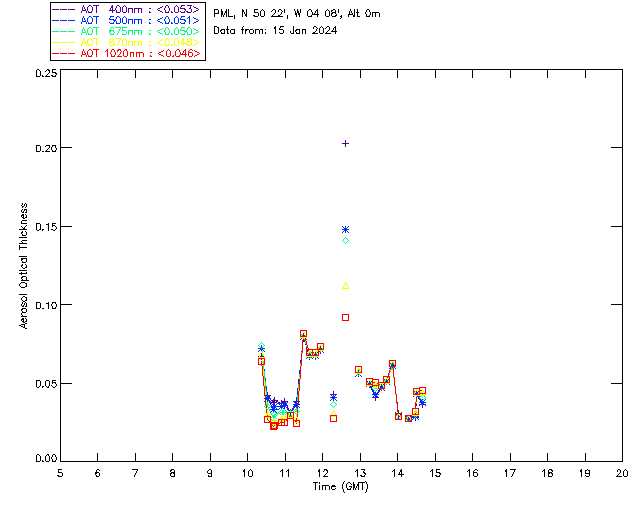The image size is (640, 512).
Task: Click the Data from: 15 Jan 2024 text
Action: pyautogui.click(x=275, y=30)
